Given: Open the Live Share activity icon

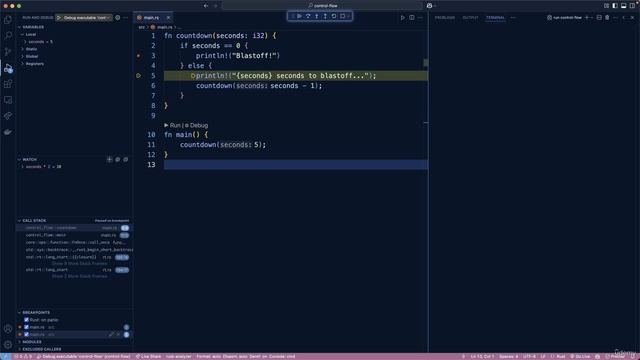Looking at the screenshot, I should [8, 116].
